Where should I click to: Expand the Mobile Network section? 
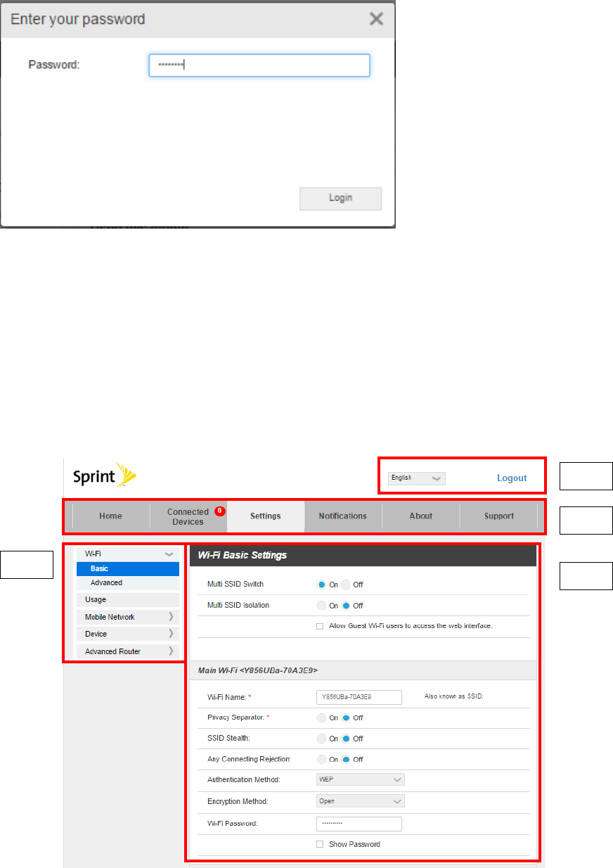pyautogui.click(x=128, y=617)
